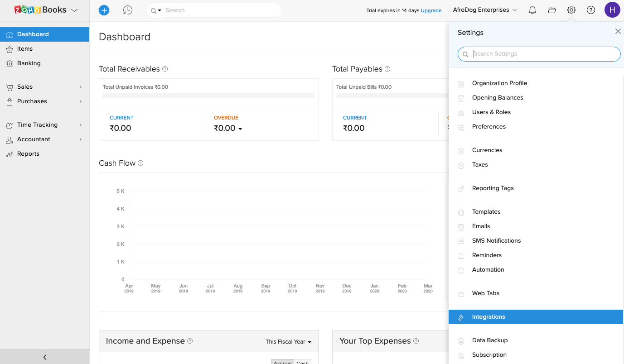Click the Automation icon

click(x=461, y=270)
